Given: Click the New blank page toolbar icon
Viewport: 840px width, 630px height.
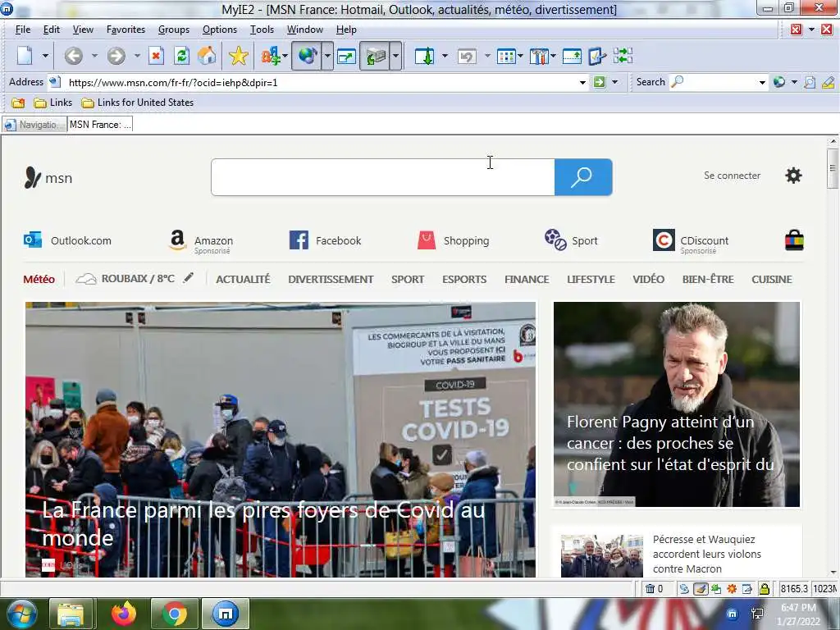Looking at the screenshot, I should [x=25, y=56].
